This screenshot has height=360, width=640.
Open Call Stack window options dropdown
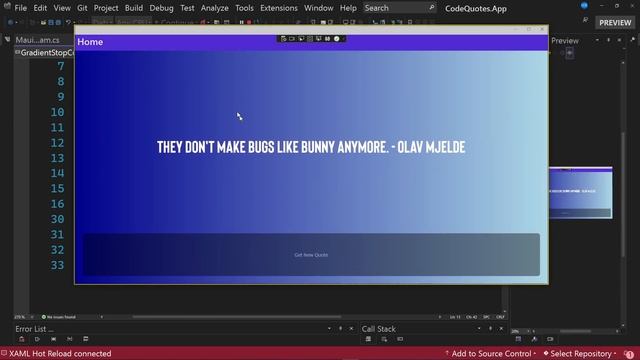479,329
